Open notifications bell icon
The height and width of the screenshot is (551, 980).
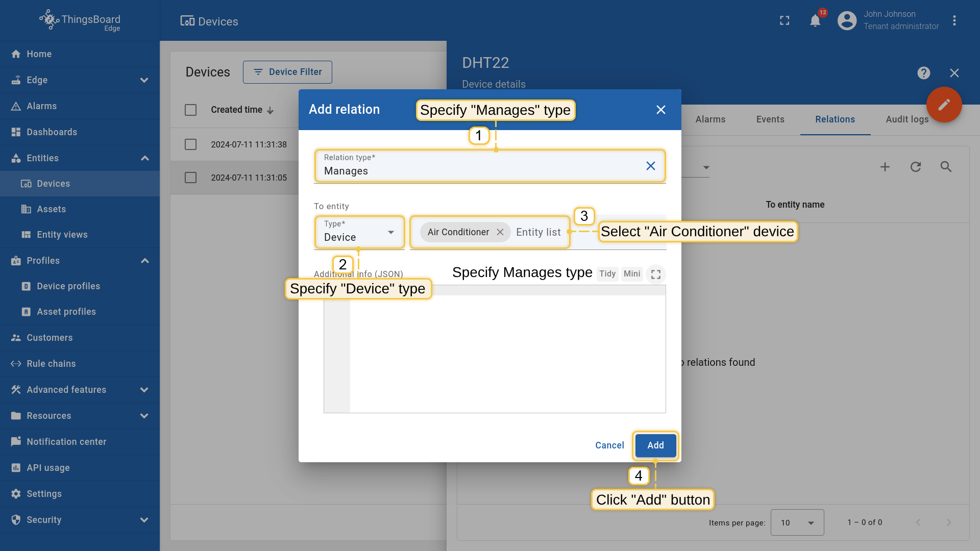(815, 21)
